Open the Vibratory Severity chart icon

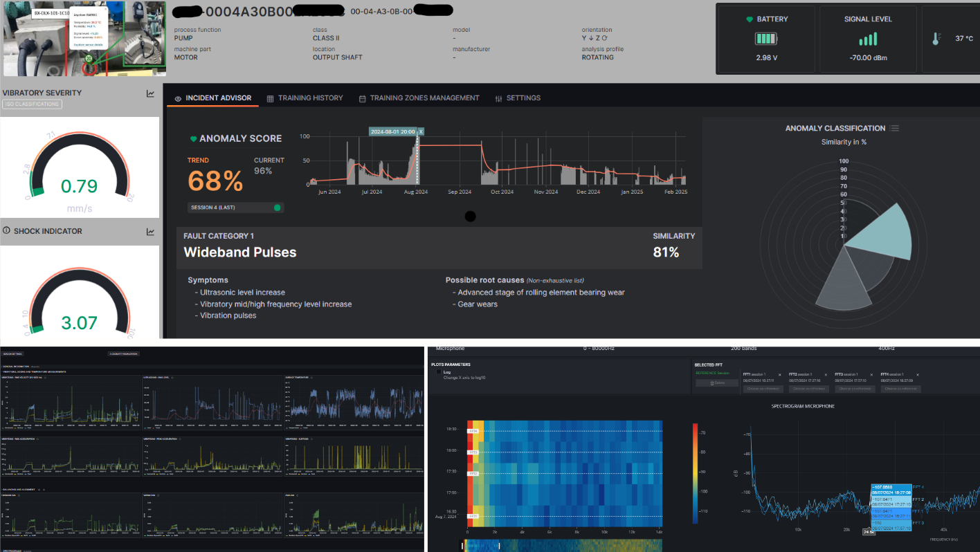pyautogui.click(x=150, y=93)
